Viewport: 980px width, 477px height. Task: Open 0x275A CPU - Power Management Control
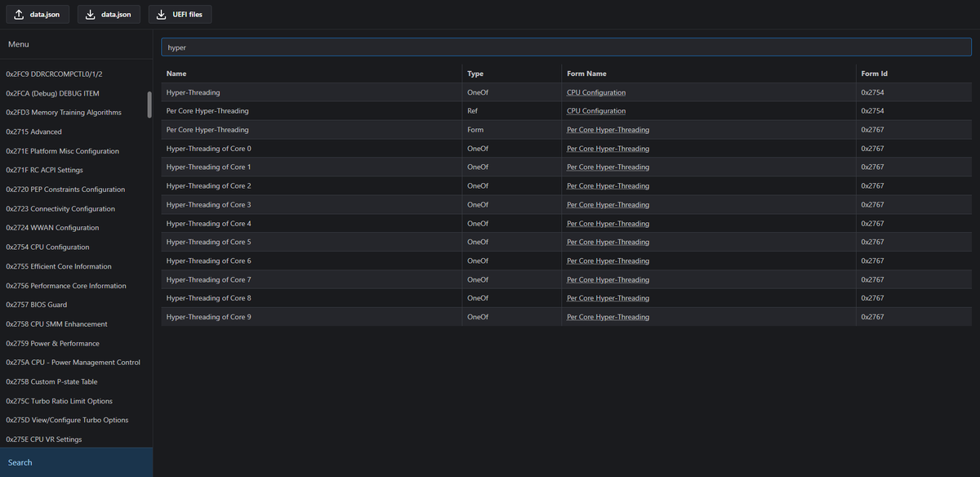(x=73, y=363)
